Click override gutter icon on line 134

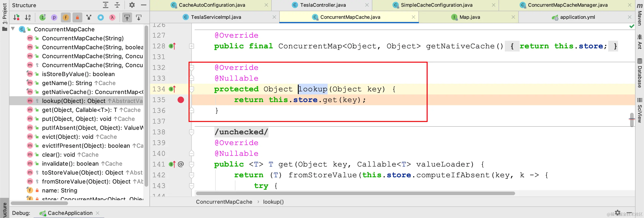coord(172,89)
